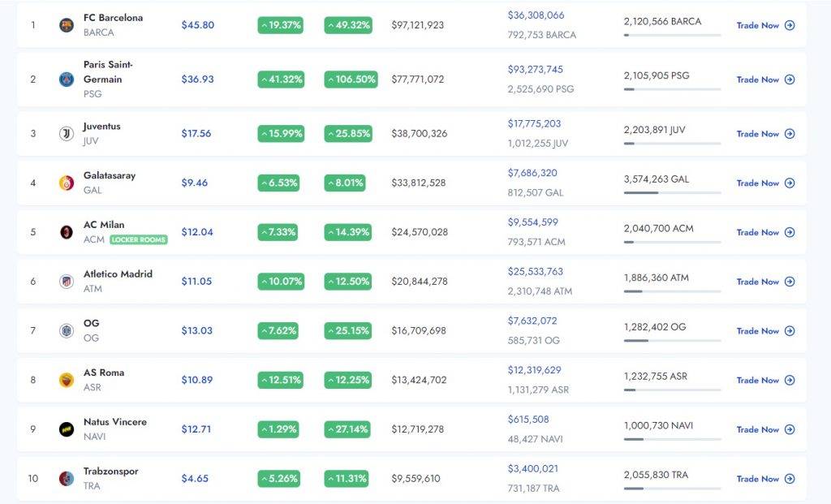
Task: Click the Trabzonspor club logo
Action: coord(67,479)
